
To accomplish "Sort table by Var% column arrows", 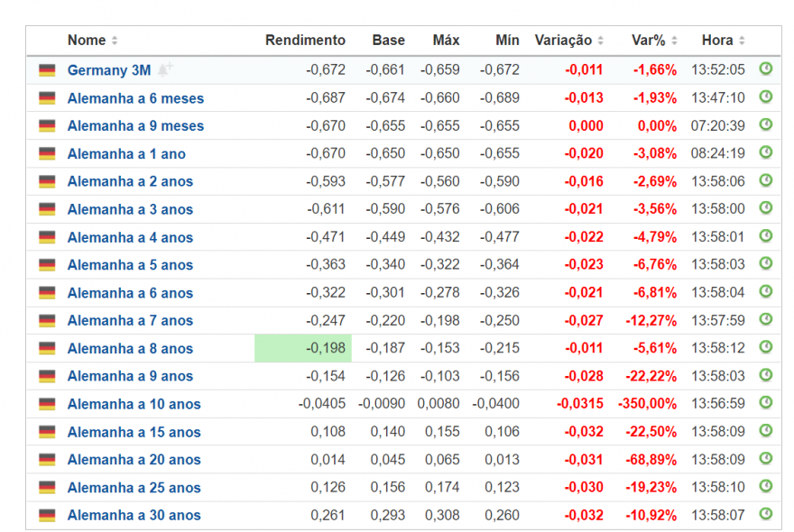I will coord(674,41).
